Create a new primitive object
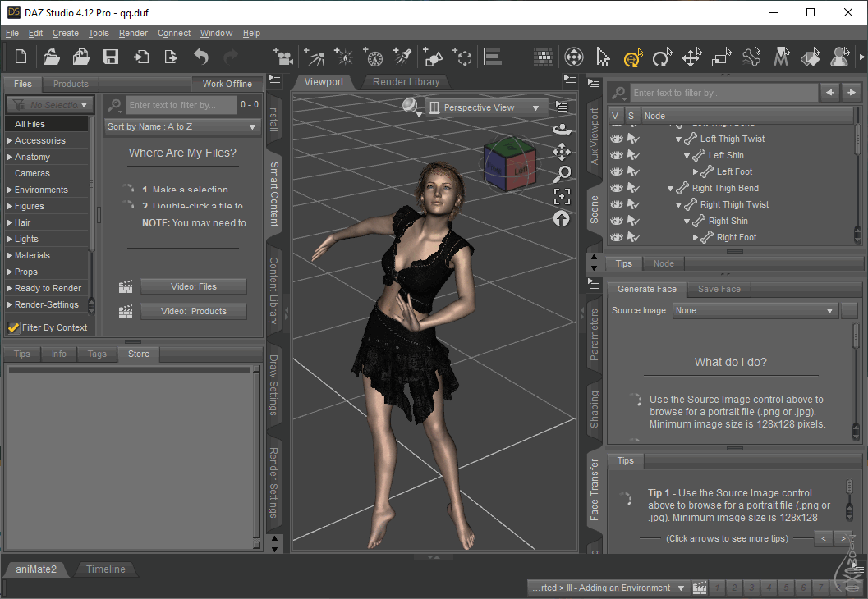The height and width of the screenshot is (599, 868). [432, 57]
